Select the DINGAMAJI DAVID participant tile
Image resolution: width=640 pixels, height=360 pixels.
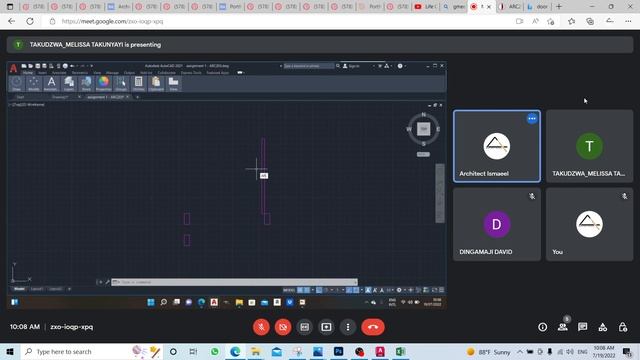pyautogui.click(x=497, y=224)
